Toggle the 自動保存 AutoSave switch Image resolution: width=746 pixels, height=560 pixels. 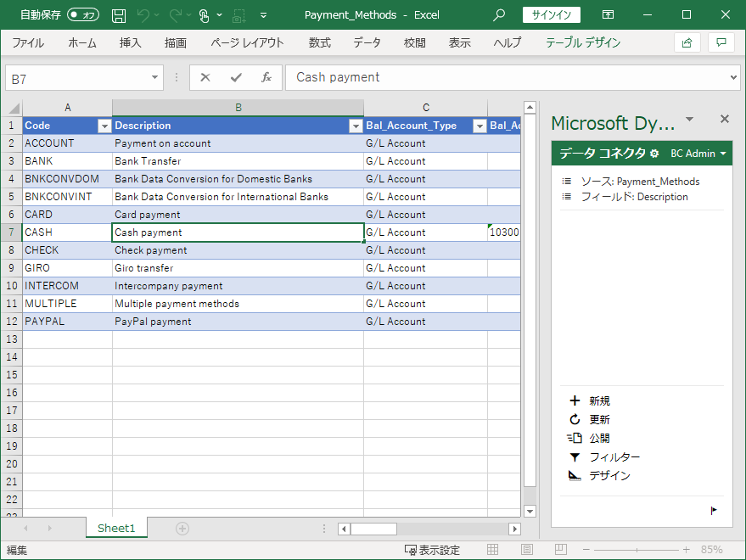click(83, 15)
